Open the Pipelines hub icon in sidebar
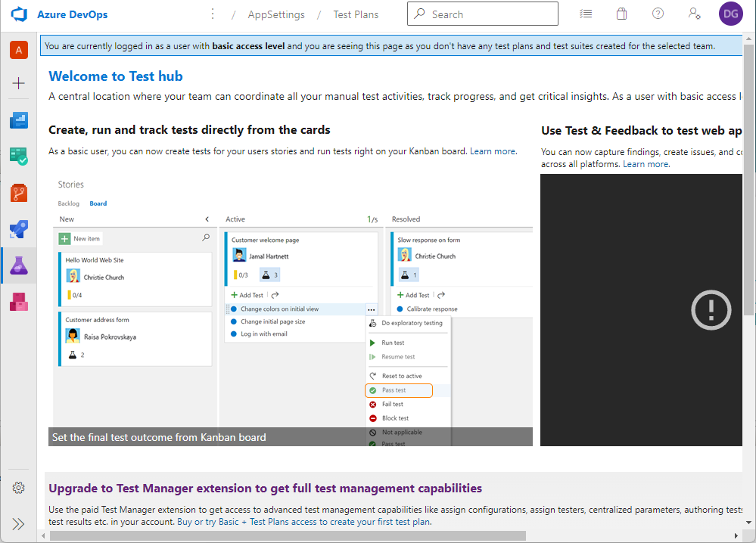 click(19, 229)
